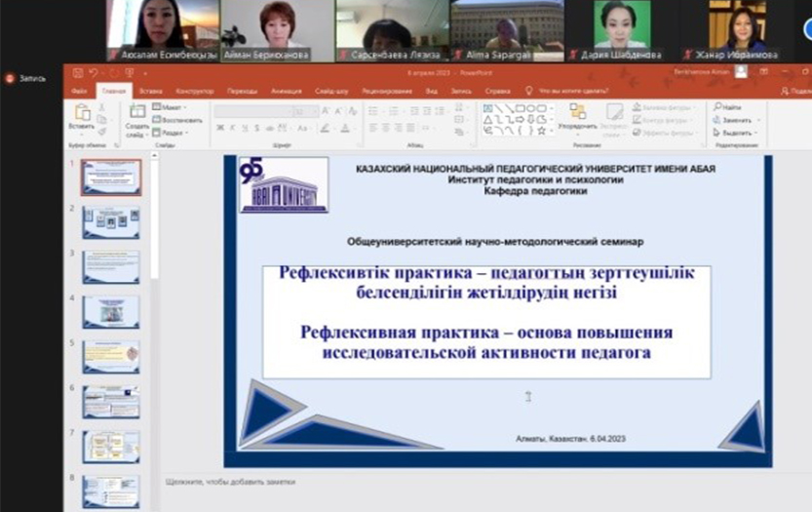Image resolution: width=812 pixels, height=512 pixels.
Task: Click the increase font size icon
Action: [326, 111]
